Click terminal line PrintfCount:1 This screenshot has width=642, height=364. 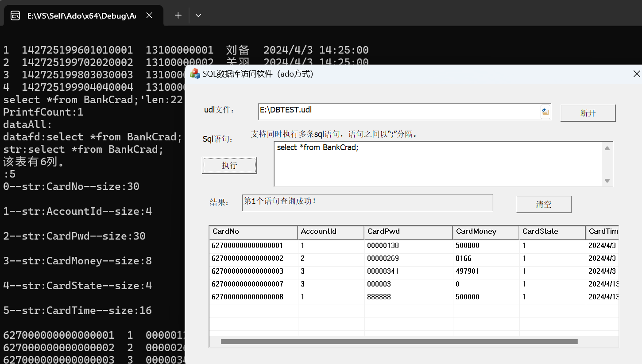coord(43,112)
